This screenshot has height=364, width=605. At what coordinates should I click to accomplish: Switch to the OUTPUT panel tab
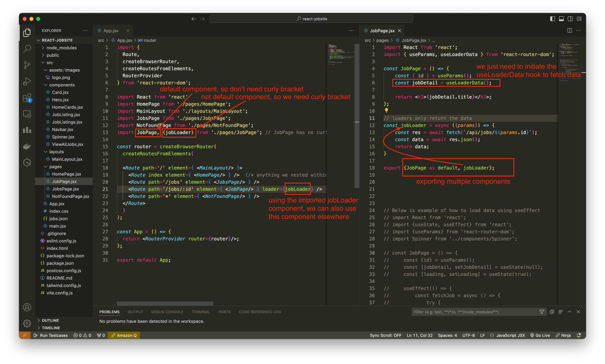tap(135, 312)
